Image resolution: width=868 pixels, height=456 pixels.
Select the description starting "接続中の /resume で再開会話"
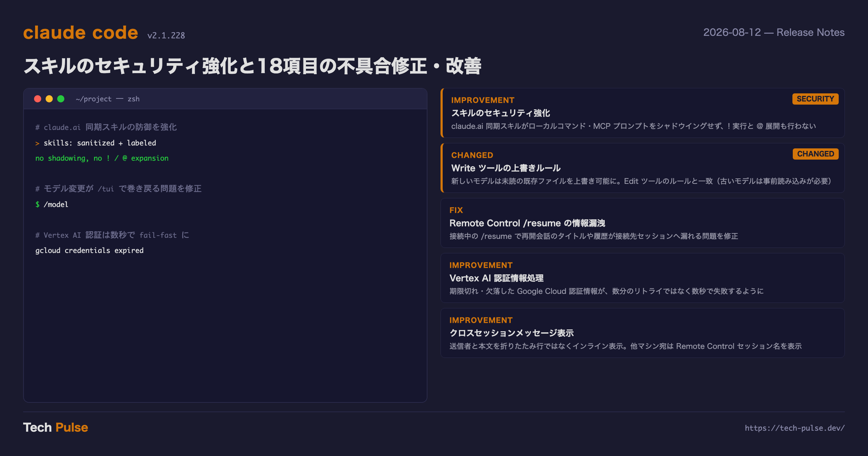click(594, 236)
